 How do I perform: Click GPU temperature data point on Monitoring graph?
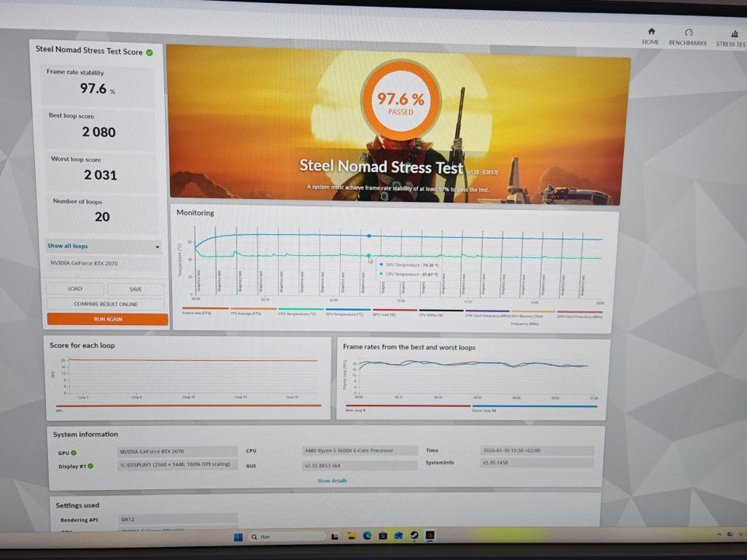[369, 236]
